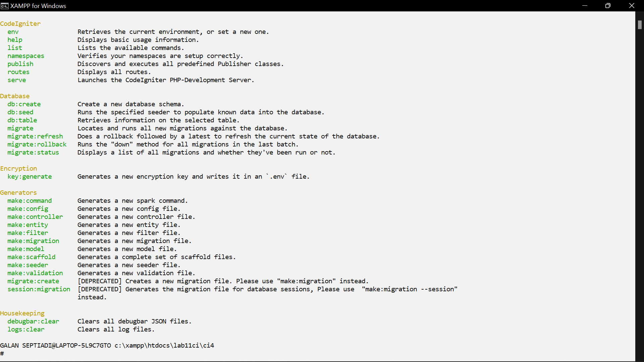Select the migrate:rollback command entry
The width and height of the screenshot is (644, 362).
37,144
